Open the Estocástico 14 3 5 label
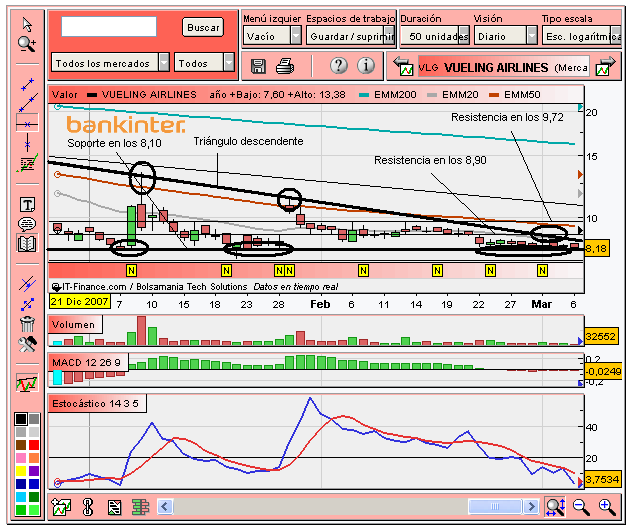The image size is (632, 530). tap(97, 403)
